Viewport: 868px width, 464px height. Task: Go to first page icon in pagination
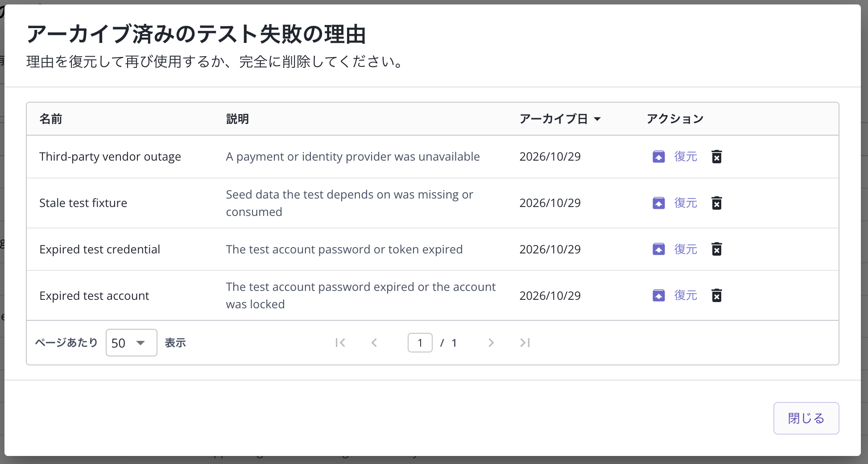340,343
